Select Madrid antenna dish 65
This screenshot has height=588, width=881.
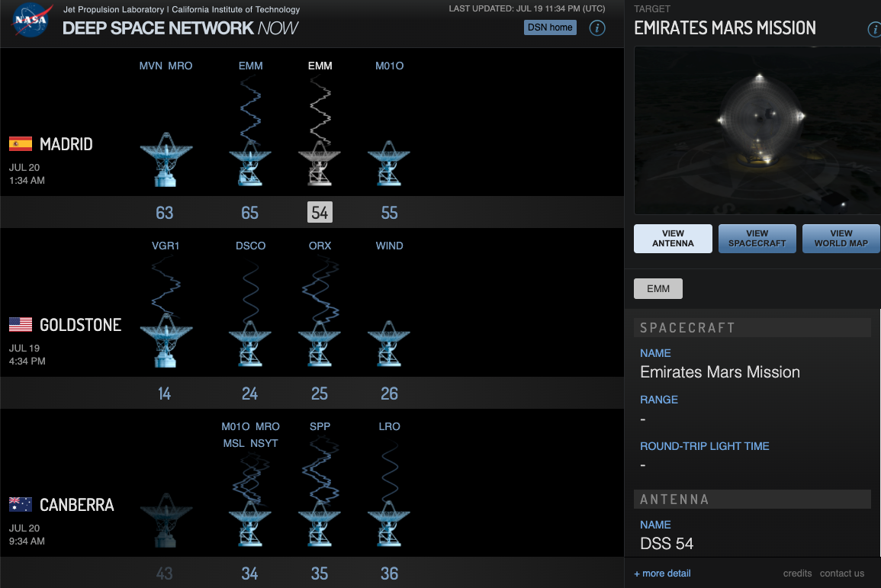(249, 163)
